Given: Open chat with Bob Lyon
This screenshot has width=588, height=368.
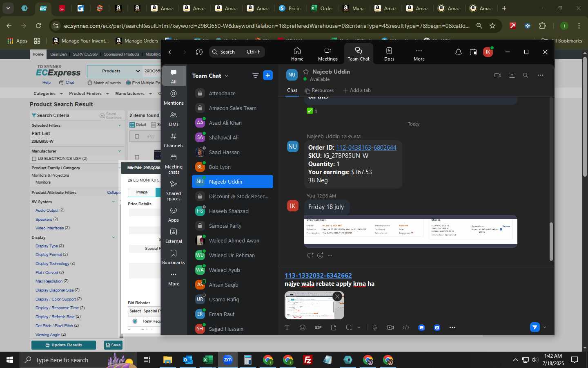Looking at the screenshot, I should [x=232, y=167].
